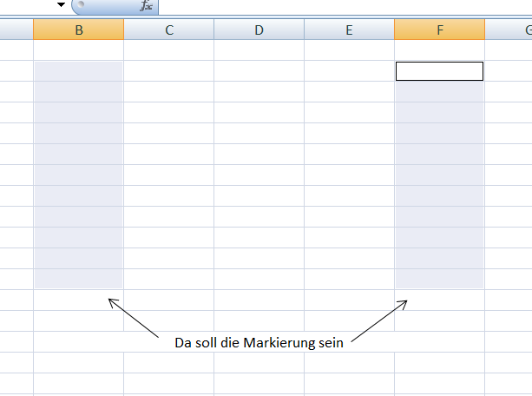Click the text 'Da soll die Markierung sein'
The width and height of the screenshot is (532, 396).
coord(259,343)
